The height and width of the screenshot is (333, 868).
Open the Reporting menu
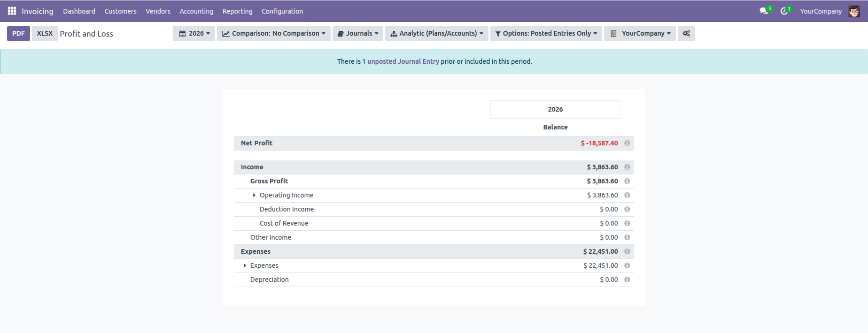[x=237, y=11]
